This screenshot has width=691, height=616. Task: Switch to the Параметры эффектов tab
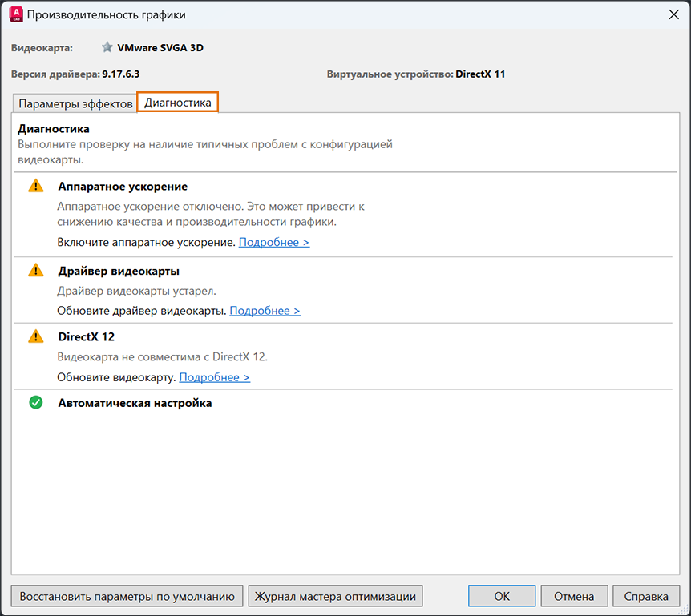[x=75, y=103]
